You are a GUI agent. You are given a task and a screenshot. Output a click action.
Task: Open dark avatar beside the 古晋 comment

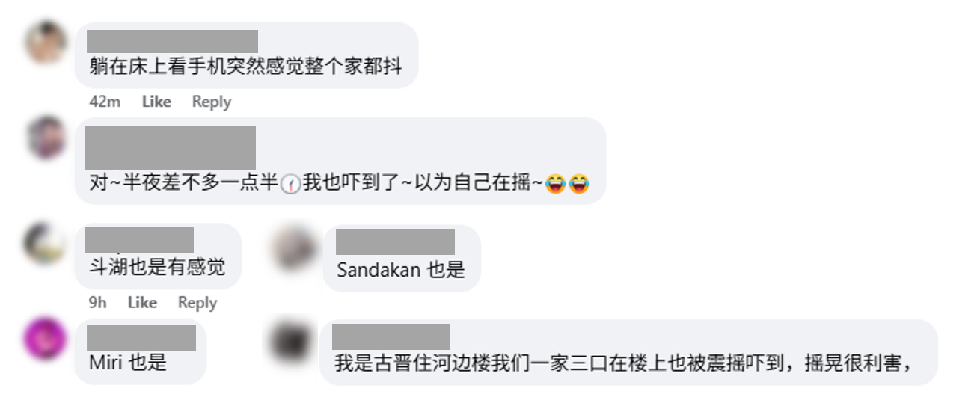click(290, 342)
